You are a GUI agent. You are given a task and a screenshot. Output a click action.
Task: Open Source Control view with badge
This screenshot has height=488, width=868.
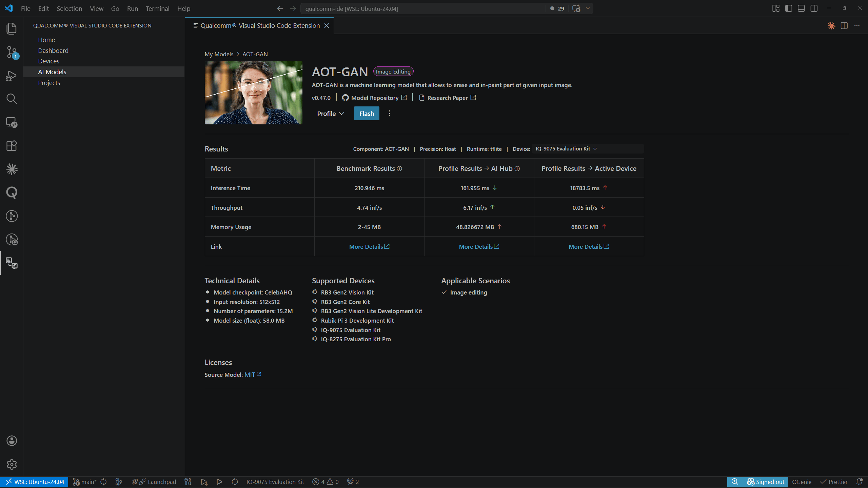(12, 53)
